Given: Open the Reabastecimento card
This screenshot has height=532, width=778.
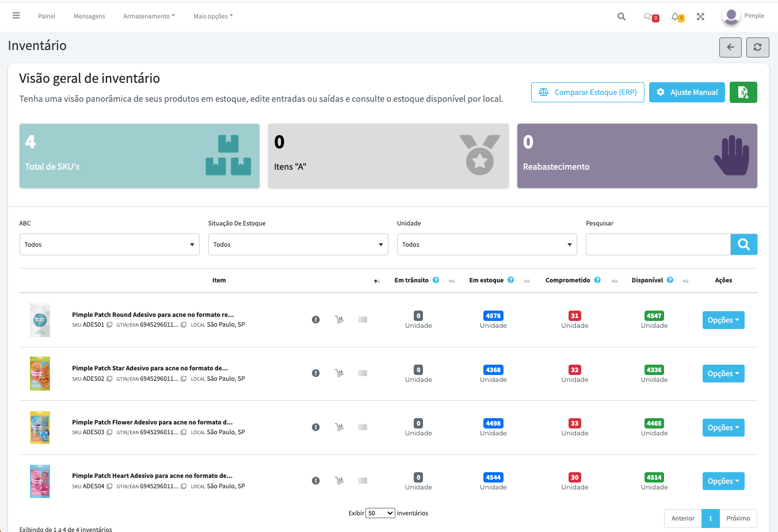Looking at the screenshot, I should pyautogui.click(x=637, y=156).
